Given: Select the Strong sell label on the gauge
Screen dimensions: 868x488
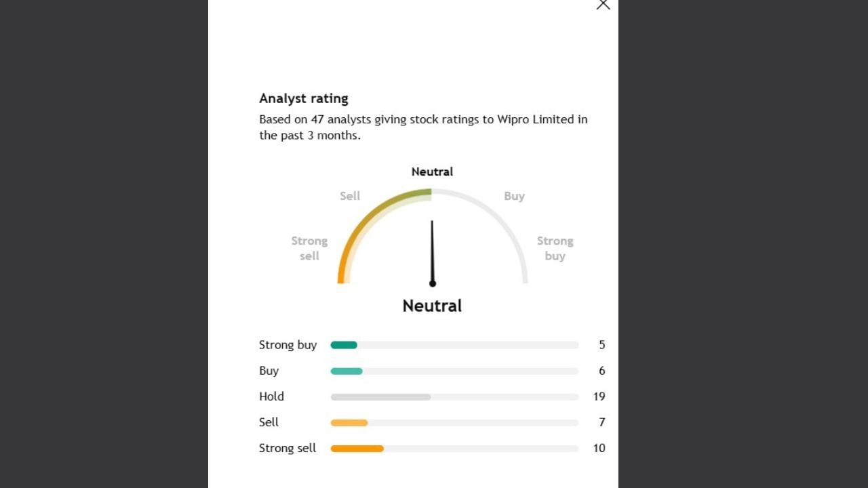Looking at the screenshot, I should 309,248.
